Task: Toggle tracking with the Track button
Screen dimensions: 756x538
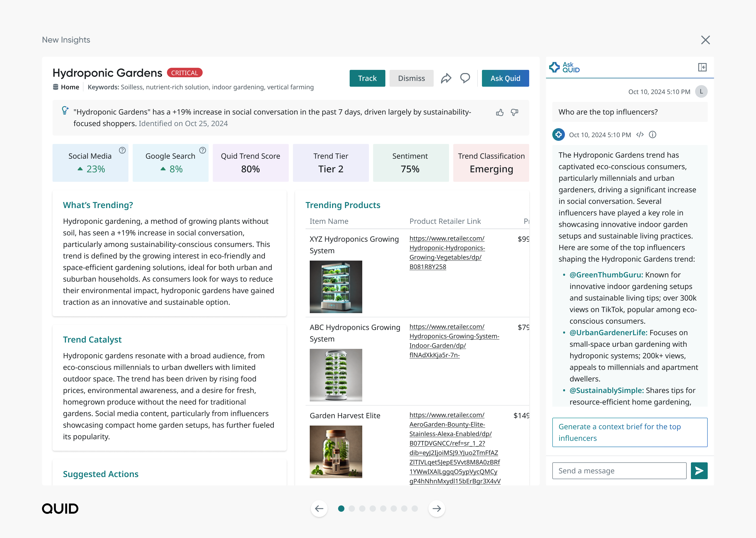Action: pyautogui.click(x=367, y=78)
